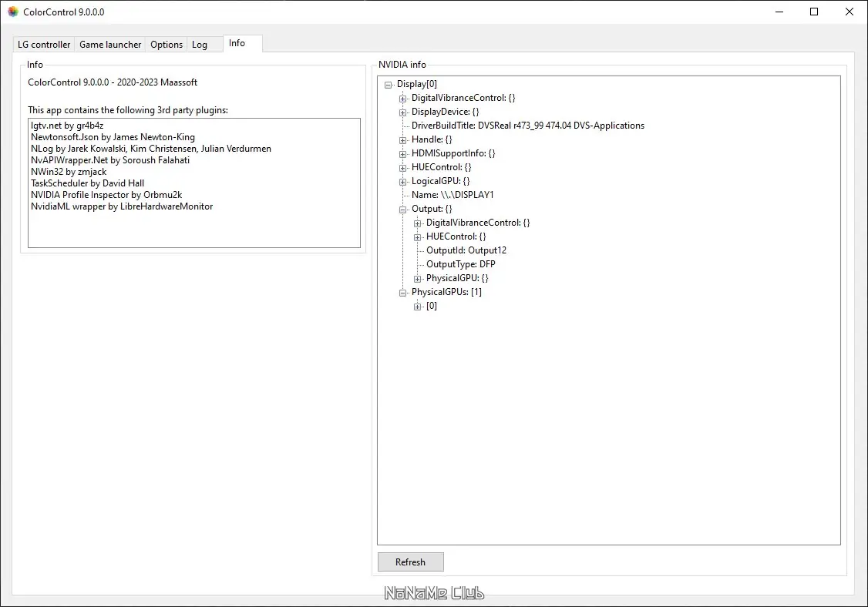
Task: Expand the PhysicalGPU node under Output
Action: tap(417, 278)
